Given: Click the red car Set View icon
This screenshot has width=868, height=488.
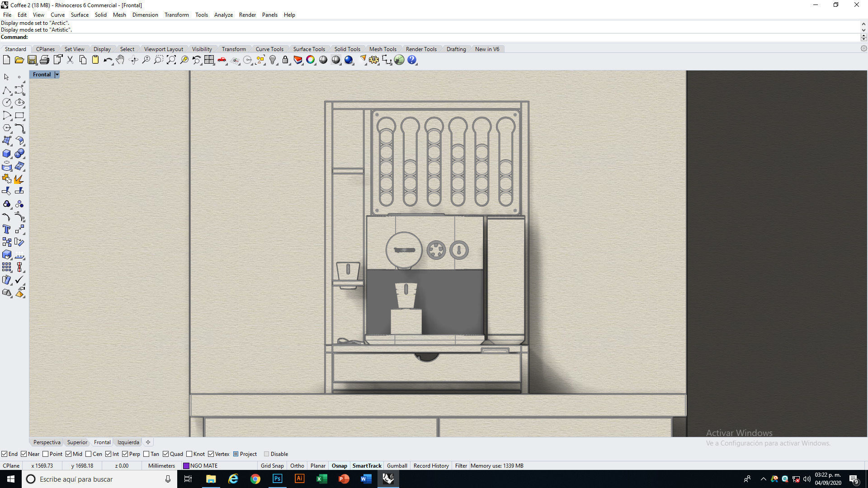Looking at the screenshot, I should coord(222,60).
